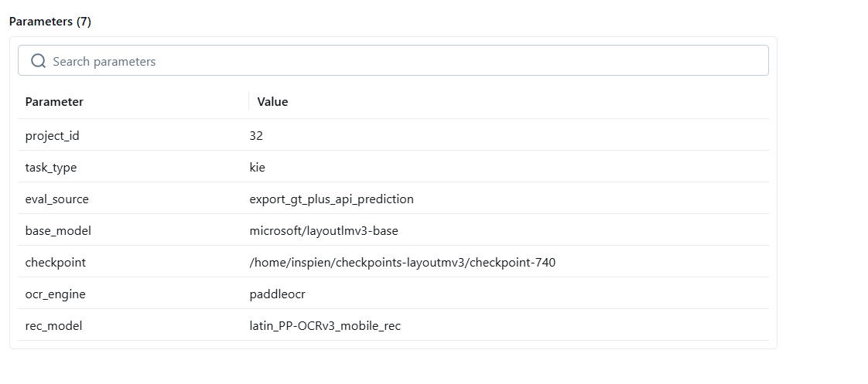Select the project_id parameter name
The height and width of the screenshot is (384, 868).
(53, 136)
